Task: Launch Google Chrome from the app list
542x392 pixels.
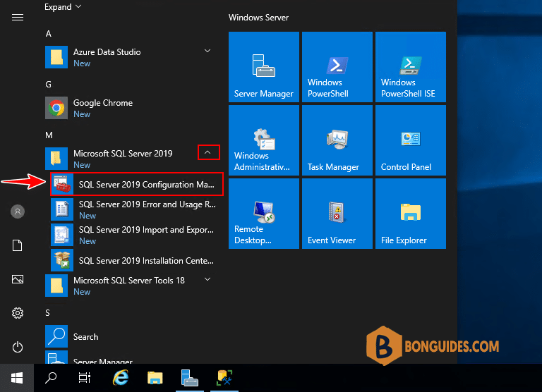Action: pyautogui.click(x=133, y=108)
